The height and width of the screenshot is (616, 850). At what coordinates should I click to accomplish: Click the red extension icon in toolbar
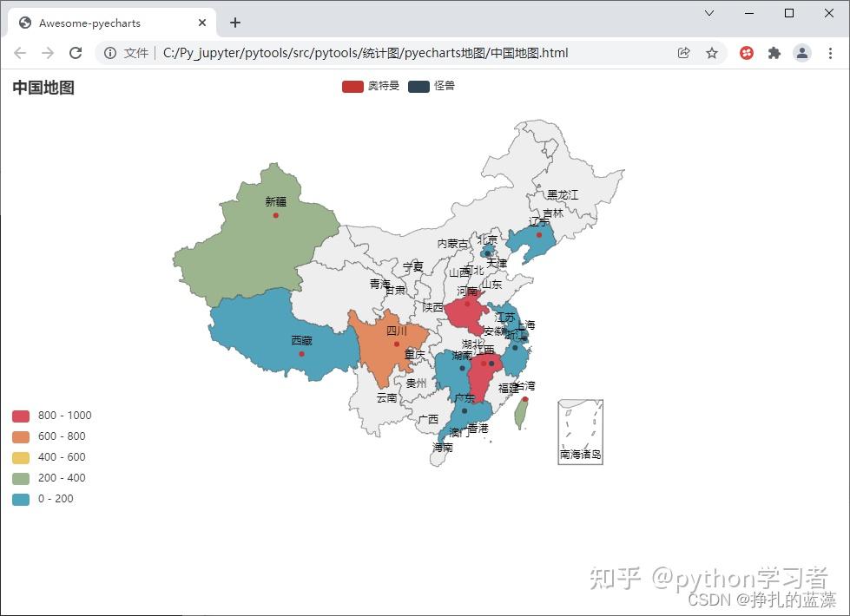(746, 53)
